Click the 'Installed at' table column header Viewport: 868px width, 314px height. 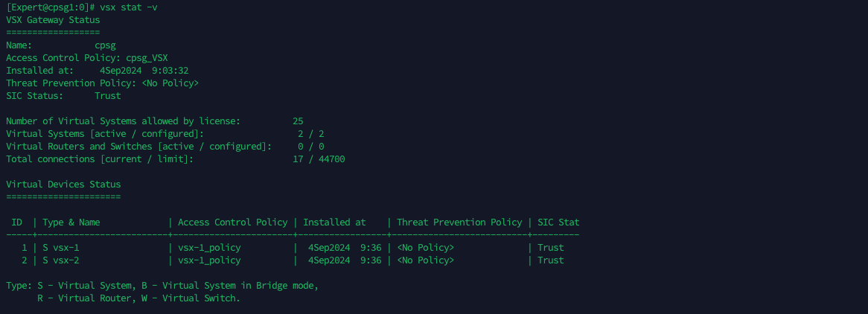tap(334, 222)
